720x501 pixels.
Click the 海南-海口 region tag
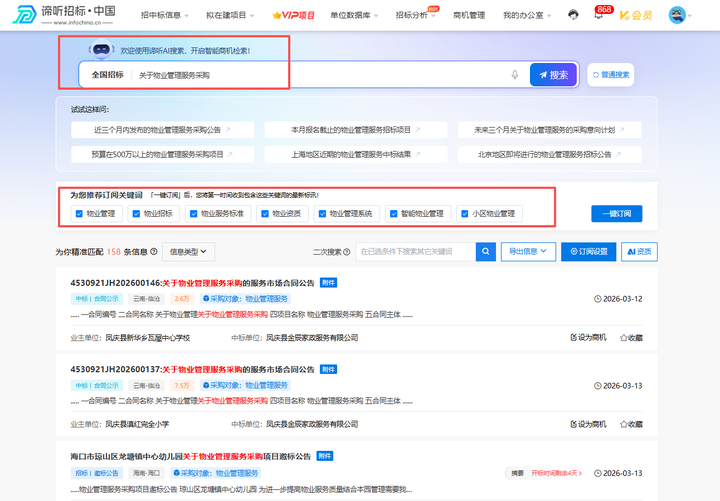tap(146, 473)
